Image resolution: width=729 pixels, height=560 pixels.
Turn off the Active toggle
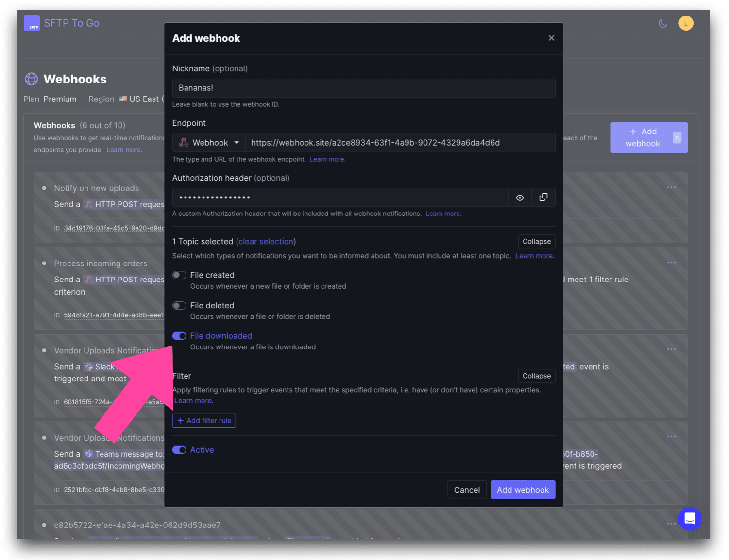pos(179,450)
